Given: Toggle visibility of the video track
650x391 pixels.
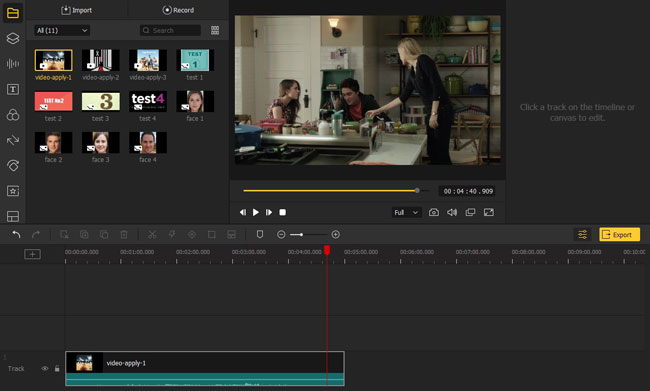Looking at the screenshot, I should tap(45, 369).
